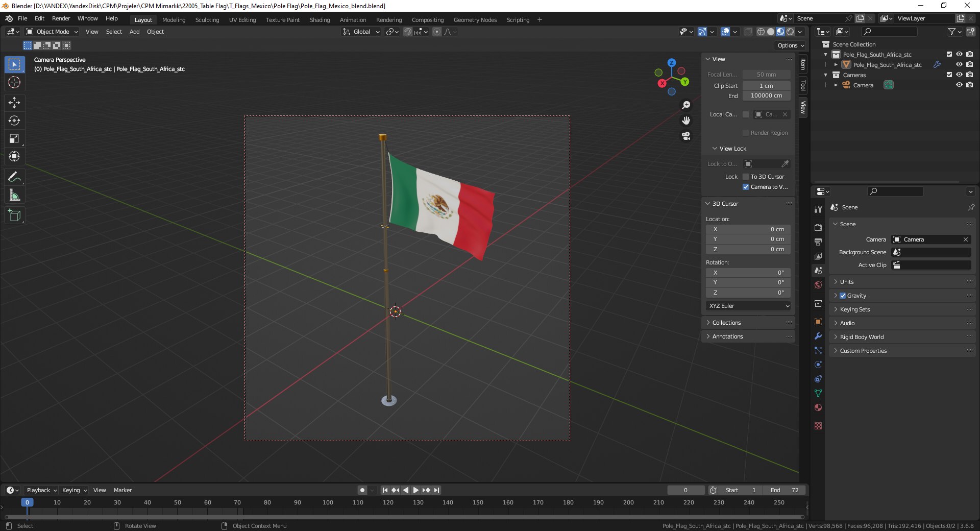Select the Scale tool

(14, 138)
